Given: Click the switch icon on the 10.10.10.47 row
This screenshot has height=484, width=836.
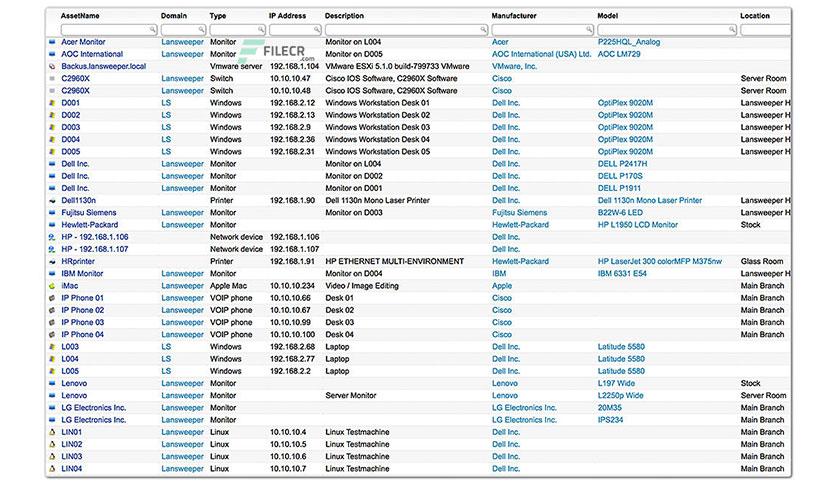Looking at the screenshot, I should [52, 78].
